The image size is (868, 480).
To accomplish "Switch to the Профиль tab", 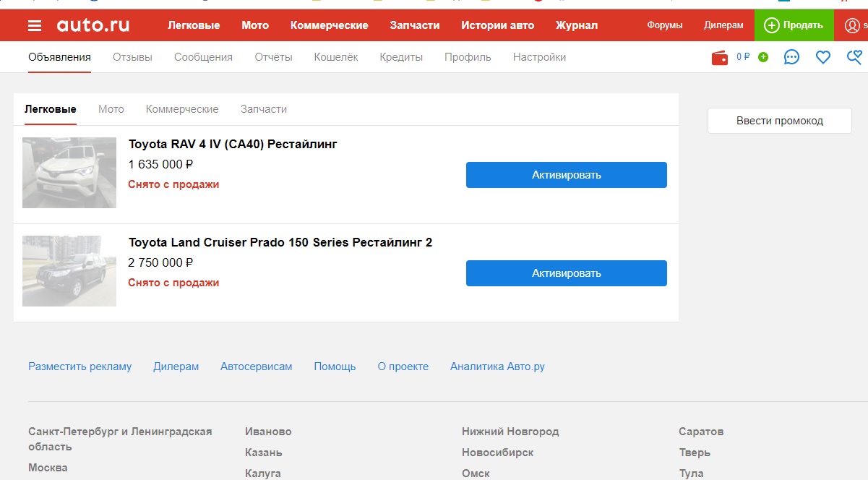I will [x=468, y=57].
